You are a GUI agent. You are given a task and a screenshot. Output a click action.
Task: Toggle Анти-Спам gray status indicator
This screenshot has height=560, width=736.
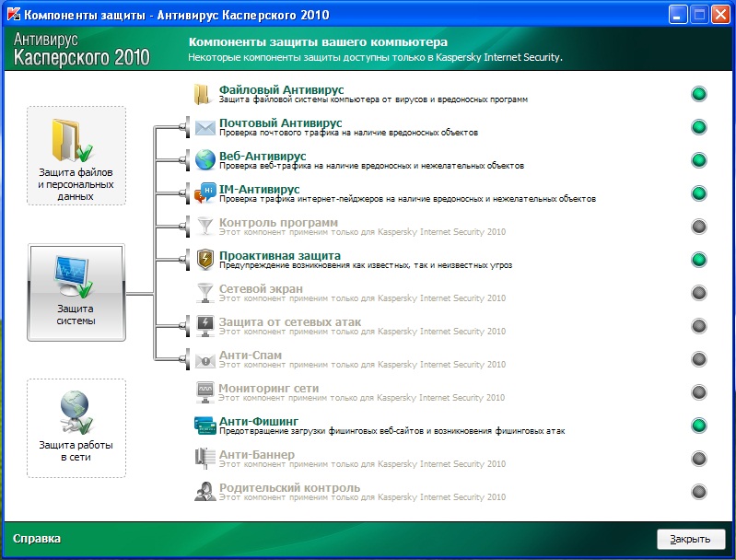[699, 359]
